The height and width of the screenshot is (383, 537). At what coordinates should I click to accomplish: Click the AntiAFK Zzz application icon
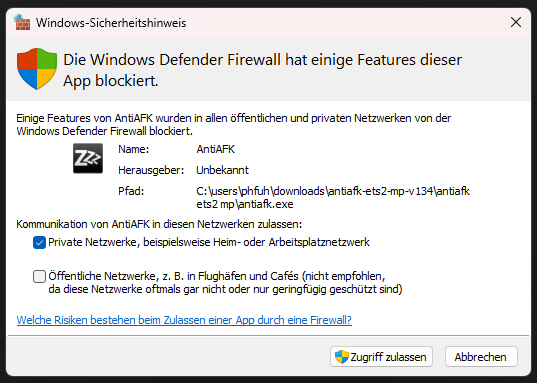tap(88, 158)
